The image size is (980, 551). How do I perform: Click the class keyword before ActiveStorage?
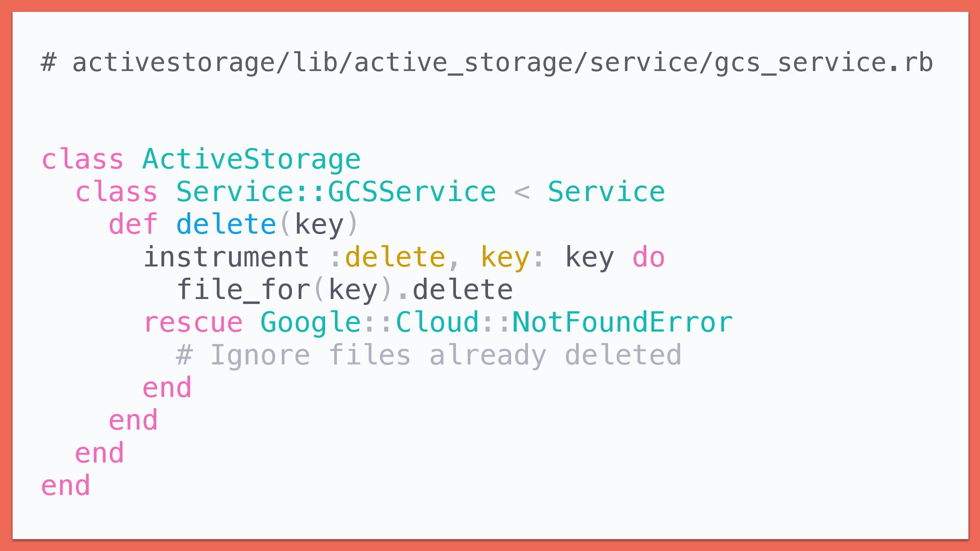pyautogui.click(x=82, y=159)
